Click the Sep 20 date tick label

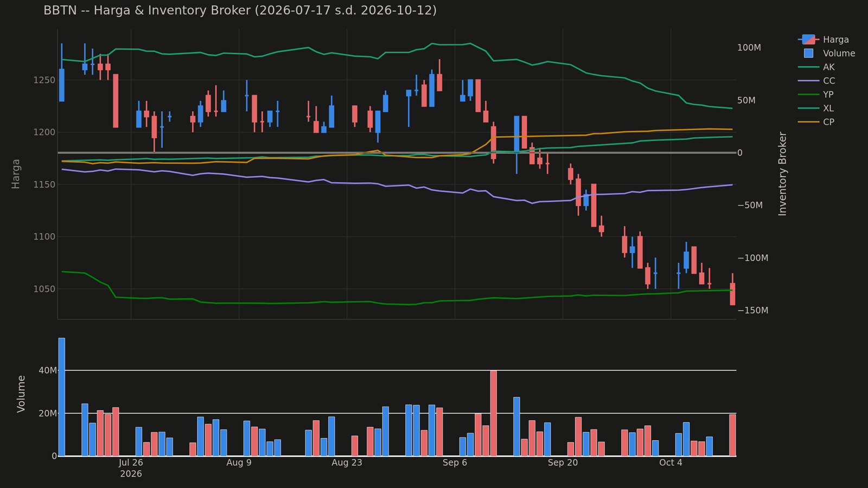(563, 463)
